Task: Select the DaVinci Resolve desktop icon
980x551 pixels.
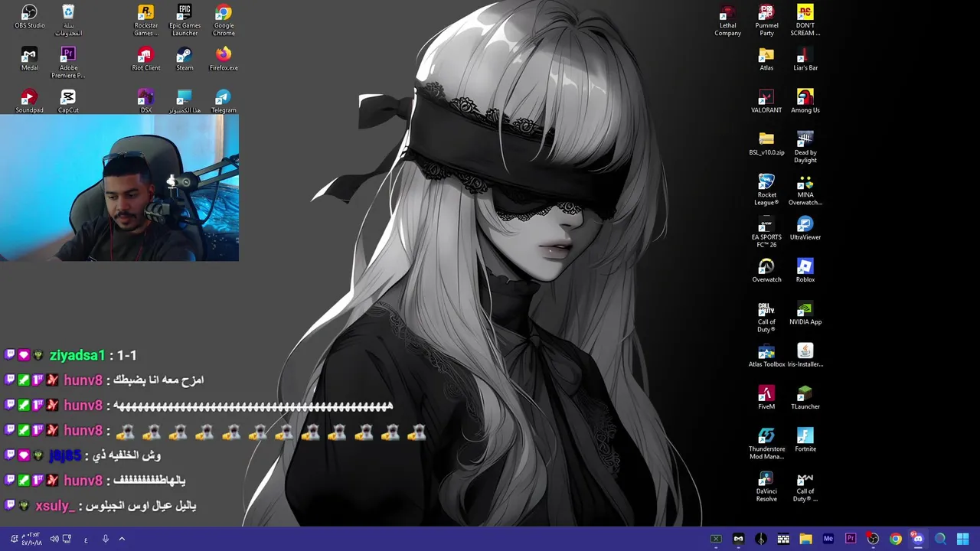Action: [766, 485]
